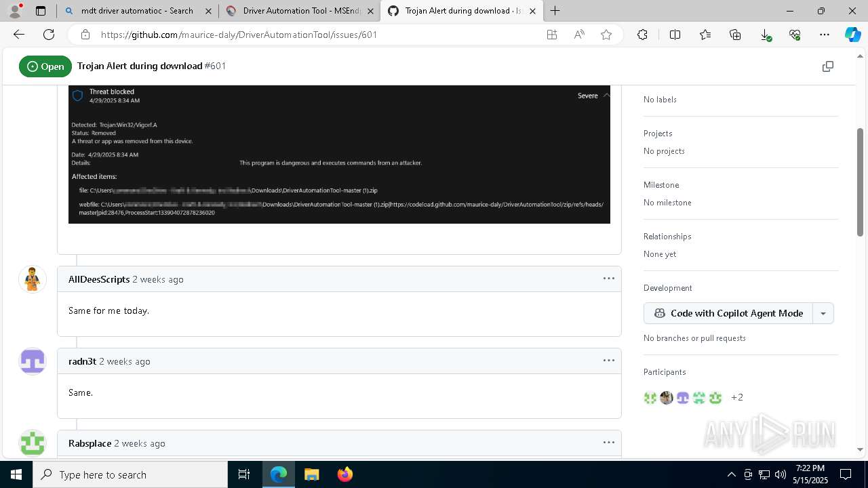Expand the Copilot Agent Mode dropdown arrow
868x488 pixels.
823,313
